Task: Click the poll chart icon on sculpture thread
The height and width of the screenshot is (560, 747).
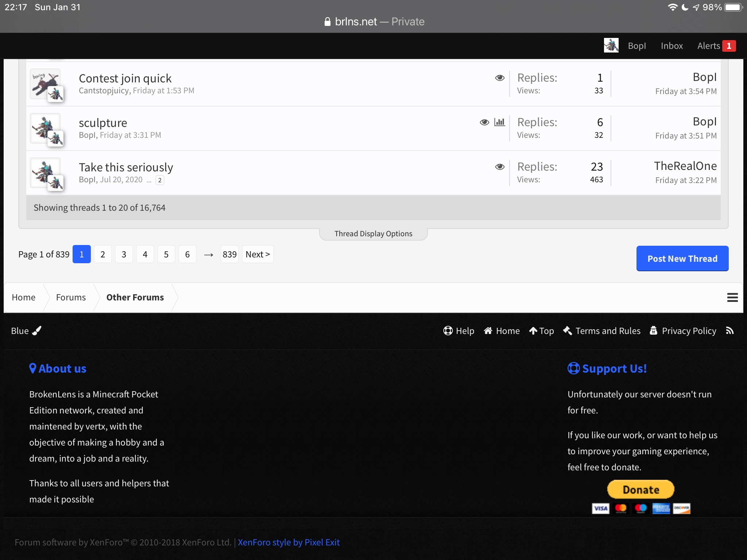Action: pyautogui.click(x=499, y=122)
